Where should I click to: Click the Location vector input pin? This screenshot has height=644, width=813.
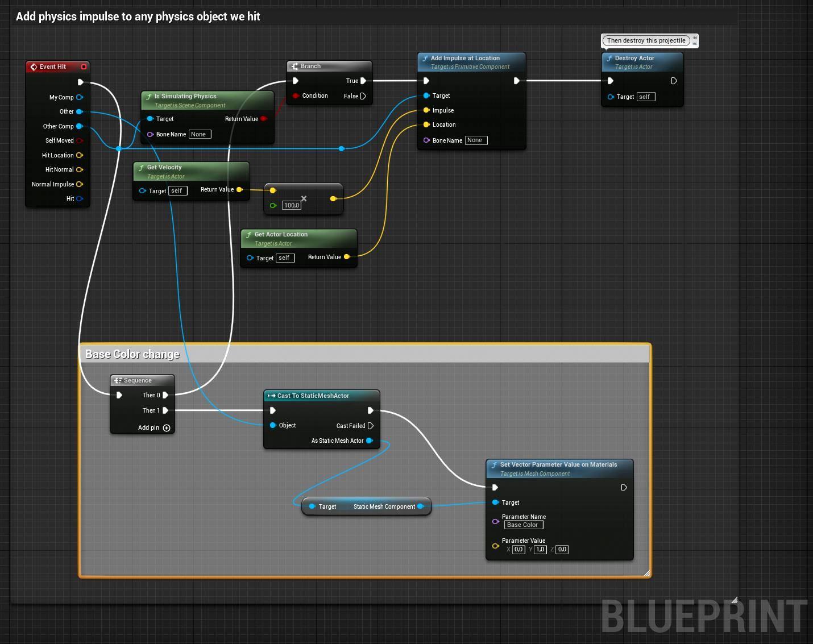(426, 124)
